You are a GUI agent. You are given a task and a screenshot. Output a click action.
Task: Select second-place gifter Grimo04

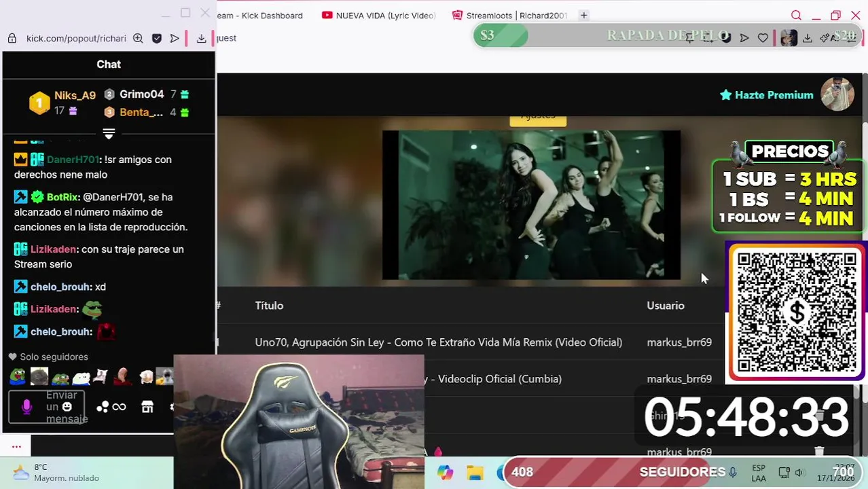tap(141, 94)
